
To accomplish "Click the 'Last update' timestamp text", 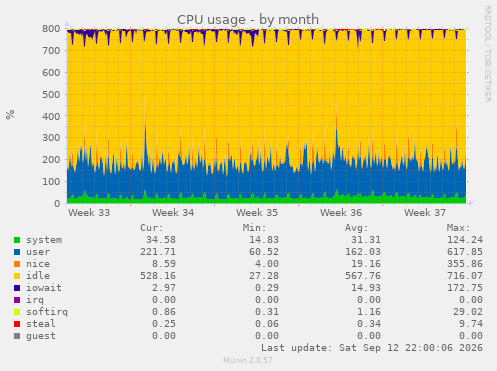I will tap(372, 348).
